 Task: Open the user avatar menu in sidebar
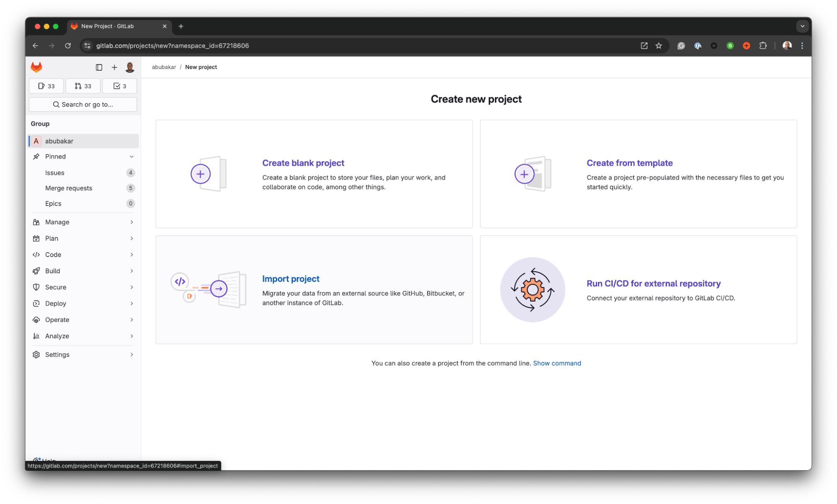(x=130, y=67)
